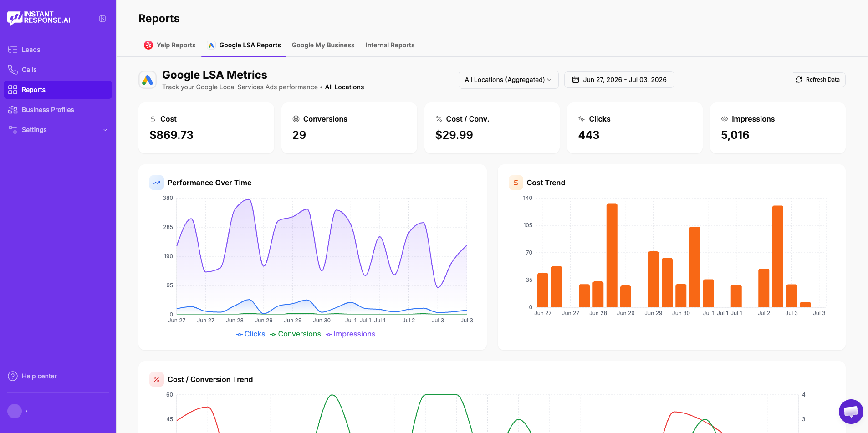Collapse the sidebar panel icon
The width and height of the screenshot is (868, 433).
tap(102, 19)
